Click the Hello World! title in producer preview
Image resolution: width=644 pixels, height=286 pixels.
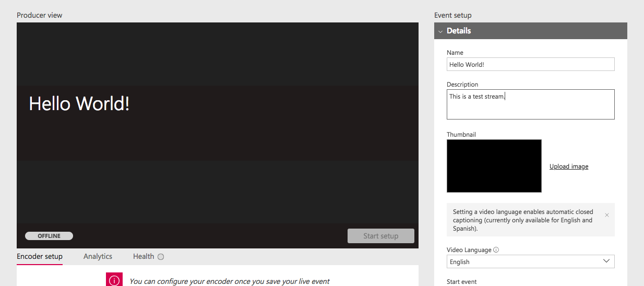(79, 104)
